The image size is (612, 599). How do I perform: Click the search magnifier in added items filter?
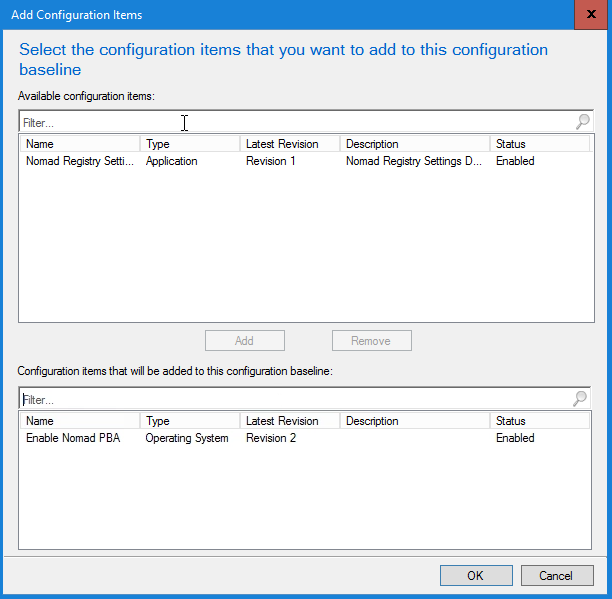[x=580, y=399]
